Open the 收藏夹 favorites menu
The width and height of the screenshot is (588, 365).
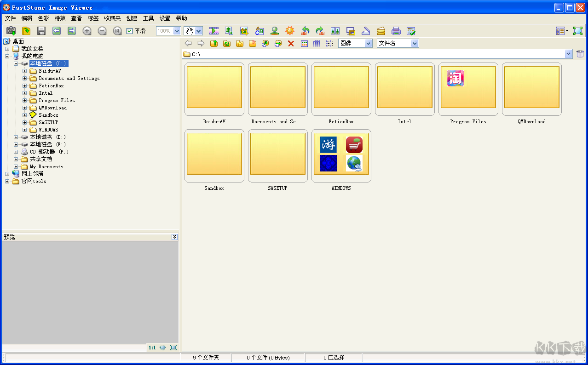pos(112,18)
